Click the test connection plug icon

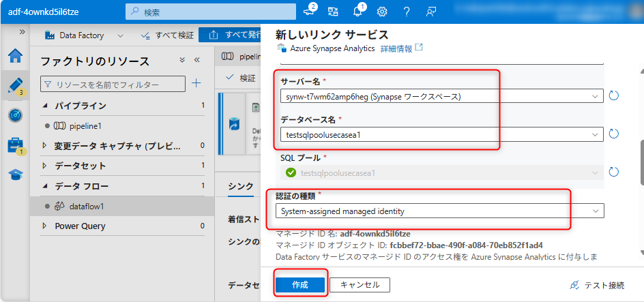point(574,285)
